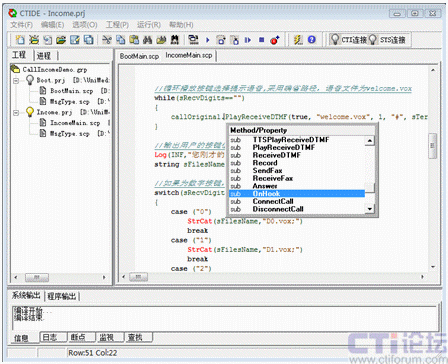Image resolution: width=448 pixels, height=364 pixels.
Task: Click the new file toolbar icon
Action: tap(20, 40)
